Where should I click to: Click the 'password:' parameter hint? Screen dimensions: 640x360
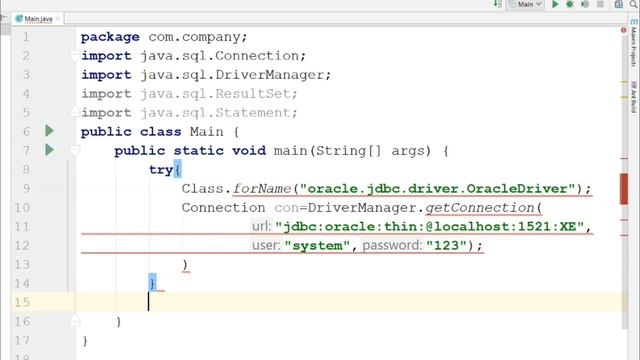(x=392, y=245)
